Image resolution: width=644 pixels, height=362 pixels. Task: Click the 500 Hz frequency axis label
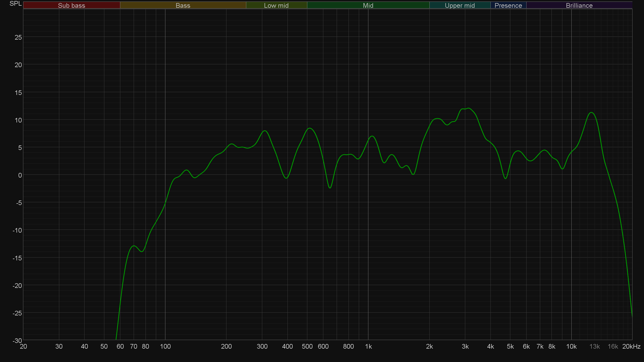307,347
